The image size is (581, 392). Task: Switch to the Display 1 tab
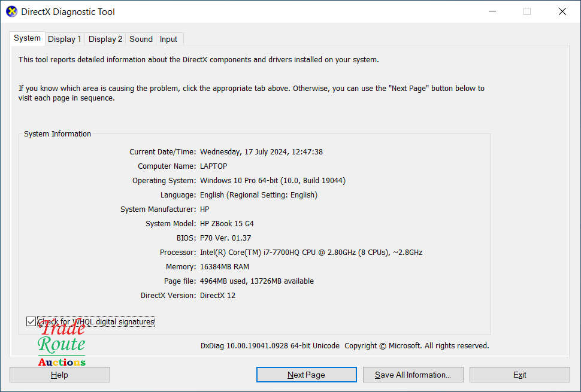coord(65,39)
